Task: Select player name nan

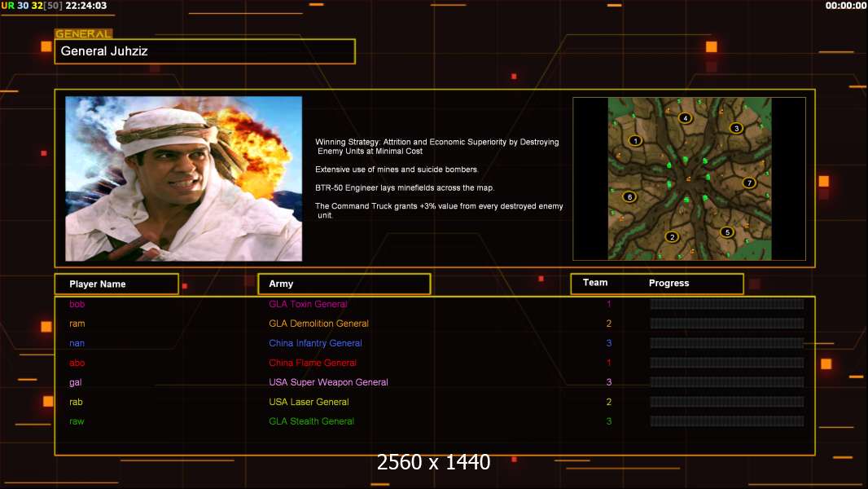Action: click(x=77, y=343)
